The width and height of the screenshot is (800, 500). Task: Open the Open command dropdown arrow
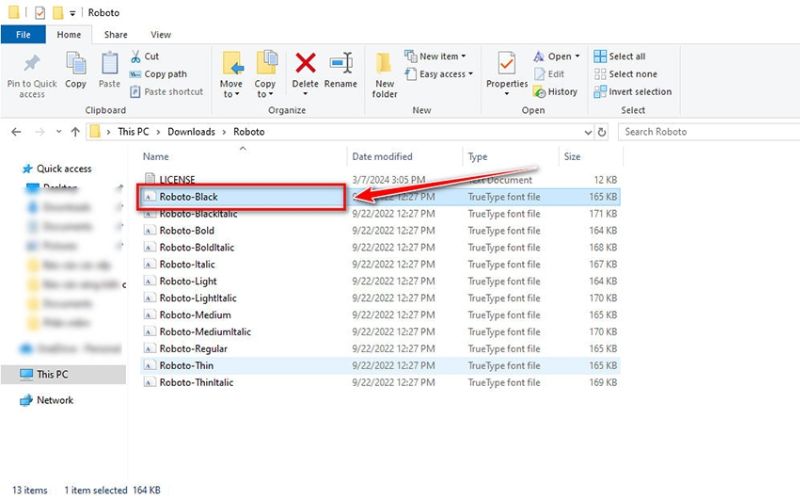[578, 56]
